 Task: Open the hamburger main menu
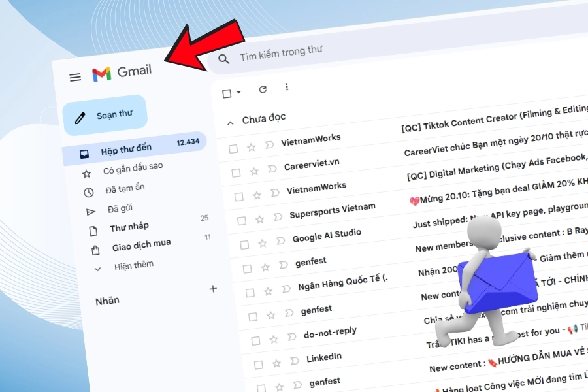(75, 77)
